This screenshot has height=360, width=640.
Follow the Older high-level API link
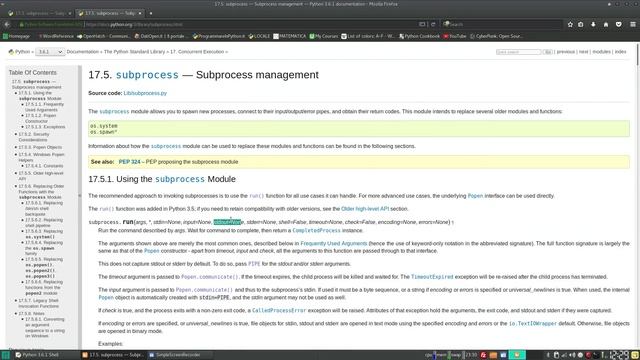365,209
